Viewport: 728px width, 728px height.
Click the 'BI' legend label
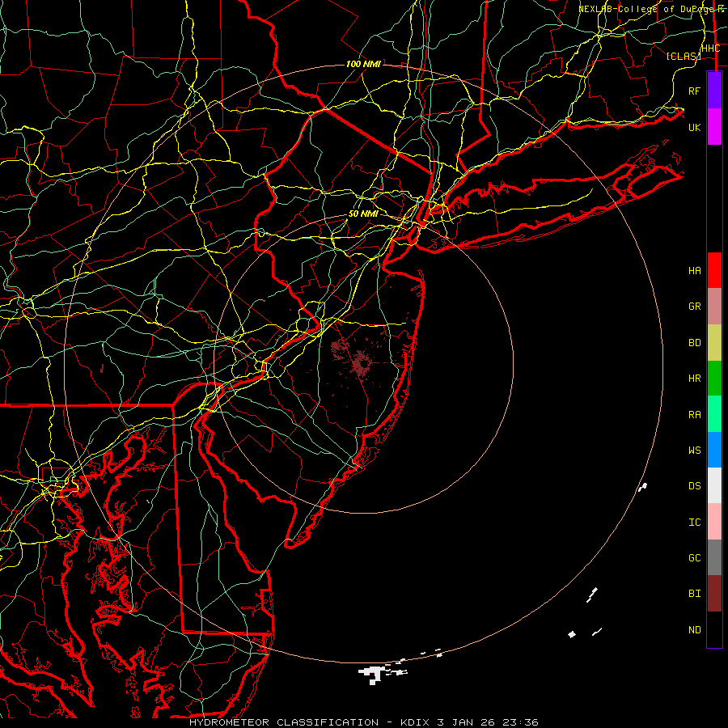(x=694, y=594)
